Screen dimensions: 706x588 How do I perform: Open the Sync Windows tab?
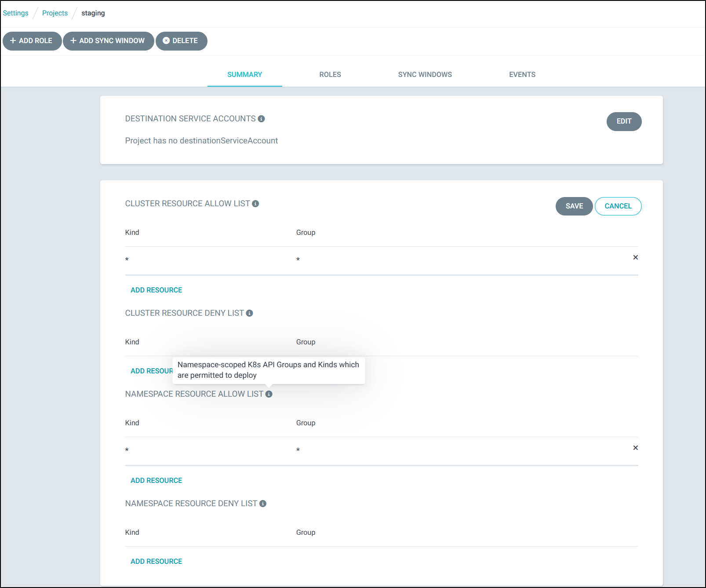[425, 75]
